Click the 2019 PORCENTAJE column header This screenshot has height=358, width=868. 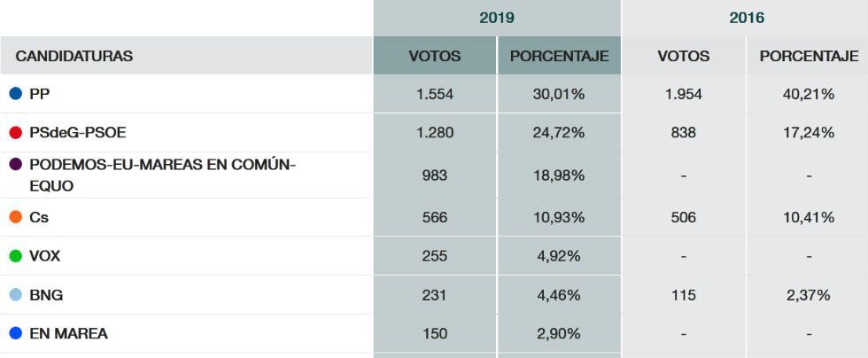pyautogui.click(x=559, y=56)
